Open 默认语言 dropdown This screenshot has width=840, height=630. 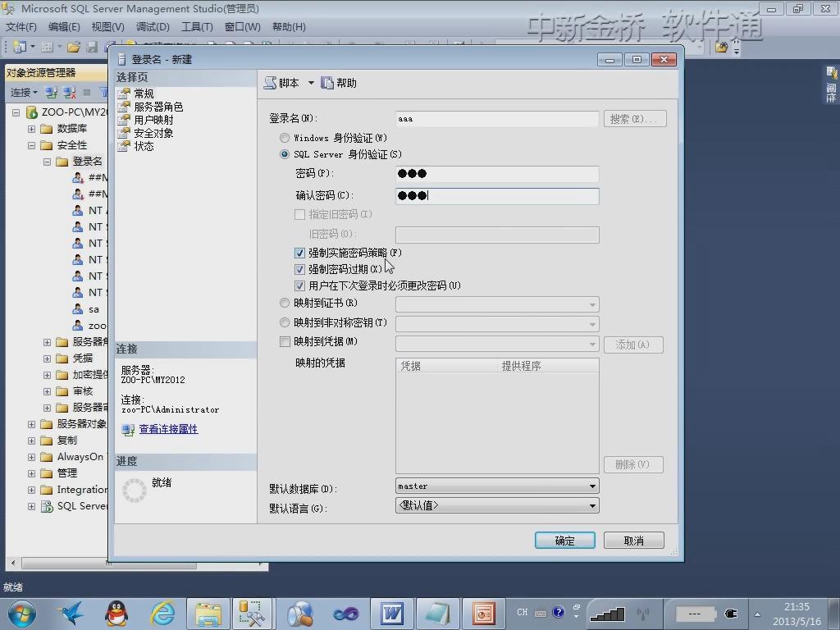pyautogui.click(x=497, y=505)
